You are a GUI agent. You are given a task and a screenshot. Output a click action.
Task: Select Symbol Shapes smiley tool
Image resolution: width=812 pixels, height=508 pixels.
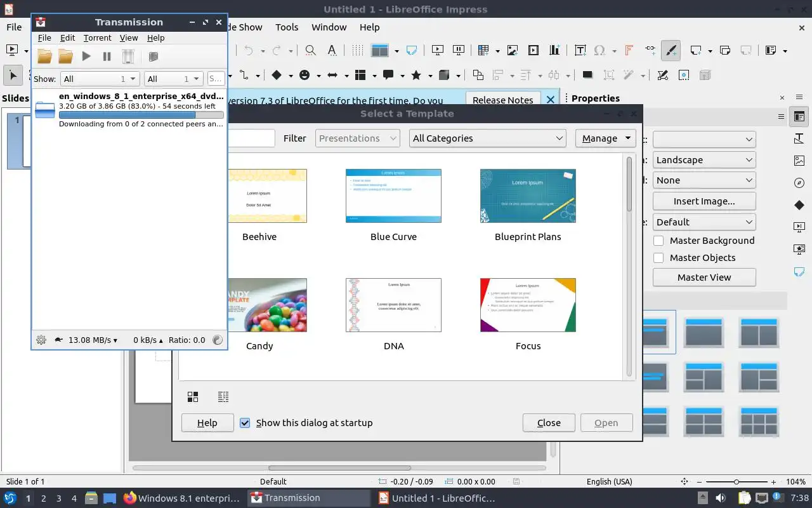[x=304, y=75]
